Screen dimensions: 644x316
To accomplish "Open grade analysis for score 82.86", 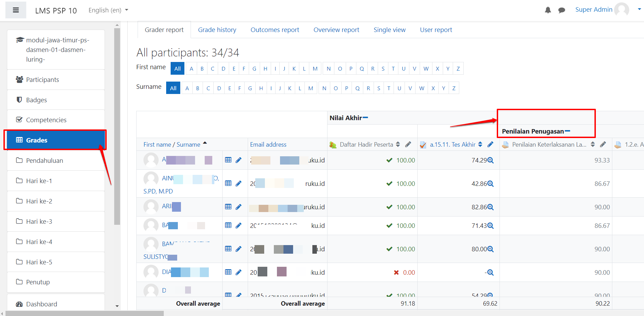I will pyautogui.click(x=491, y=207).
